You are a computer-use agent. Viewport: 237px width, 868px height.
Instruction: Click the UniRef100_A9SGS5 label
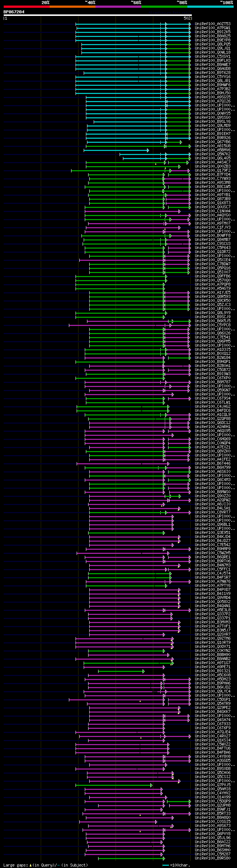click(213, 97)
